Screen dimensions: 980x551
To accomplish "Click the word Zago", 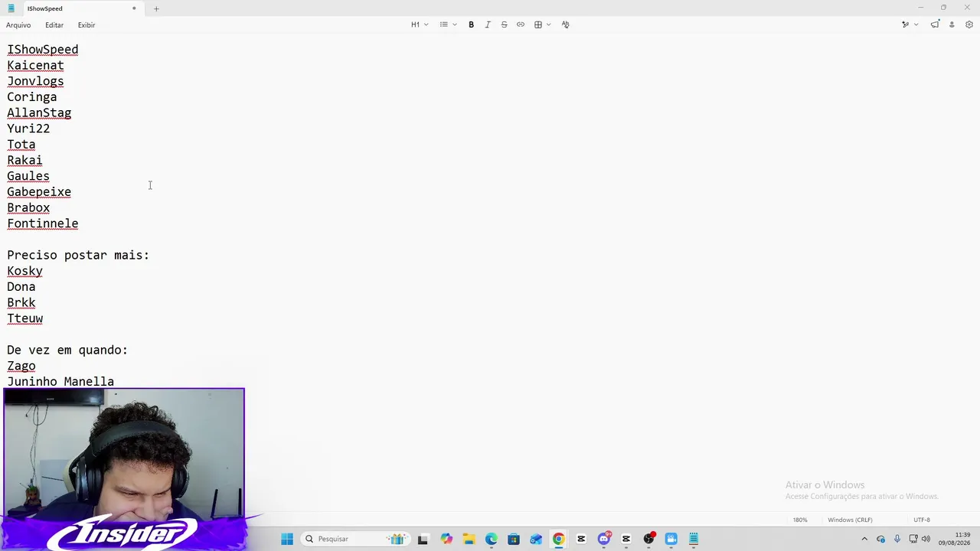I will coord(21,366).
